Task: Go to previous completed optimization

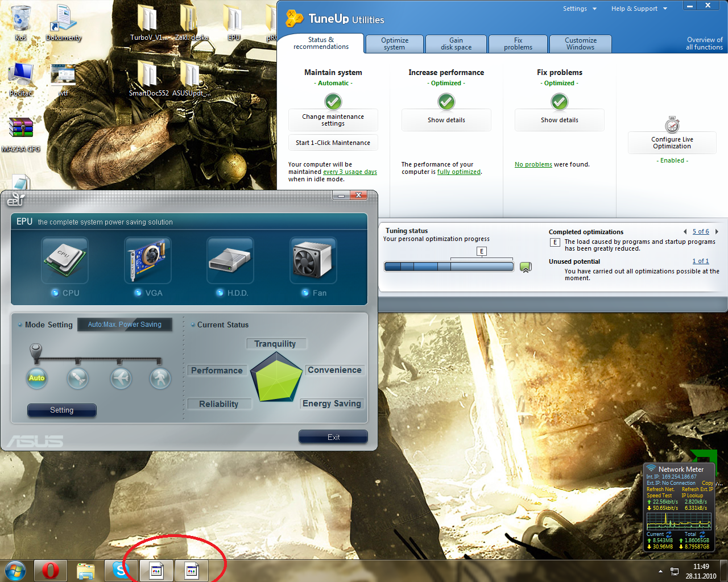Action: (685, 232)
